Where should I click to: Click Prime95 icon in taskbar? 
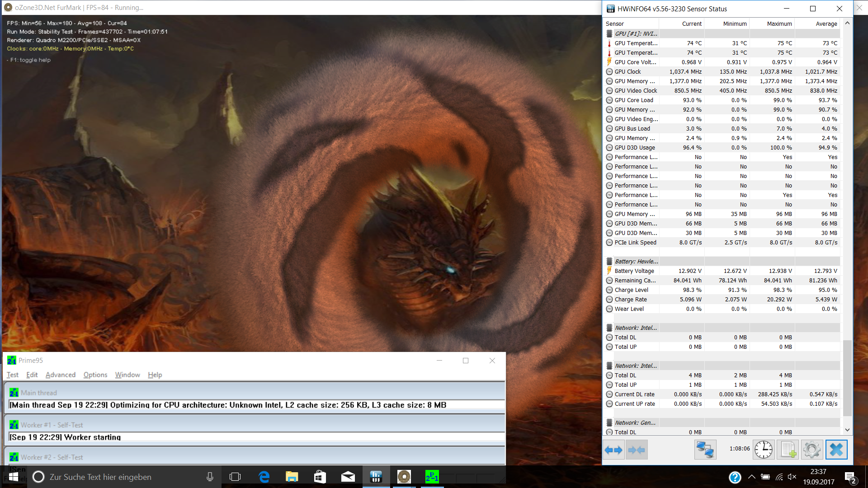pos(432,477)
